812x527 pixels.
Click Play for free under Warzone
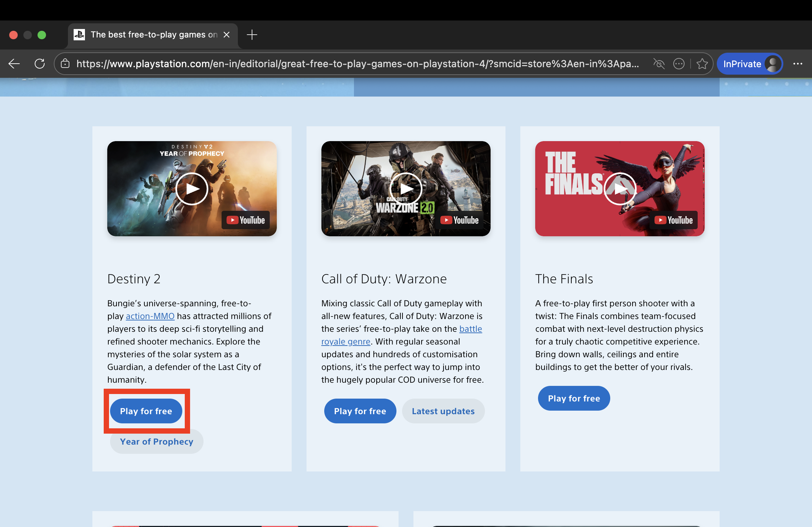tap(360, 411)
